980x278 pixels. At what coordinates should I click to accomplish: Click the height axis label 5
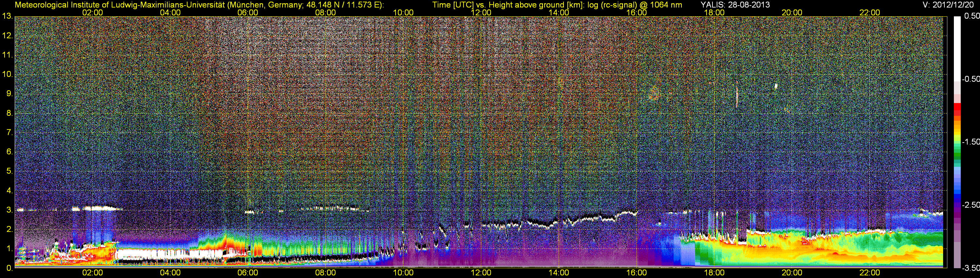9,171
